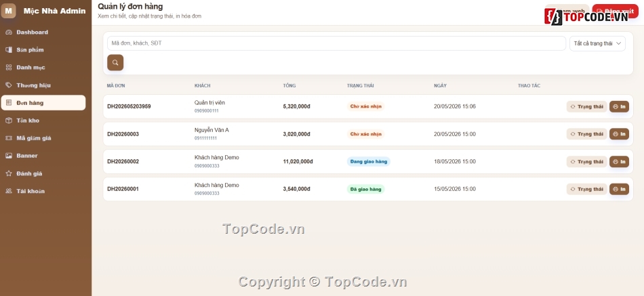The width and height of the screenshot is (644, 296).
Task: Navigate to Thương hiệu
Action: tap(43, 85)
